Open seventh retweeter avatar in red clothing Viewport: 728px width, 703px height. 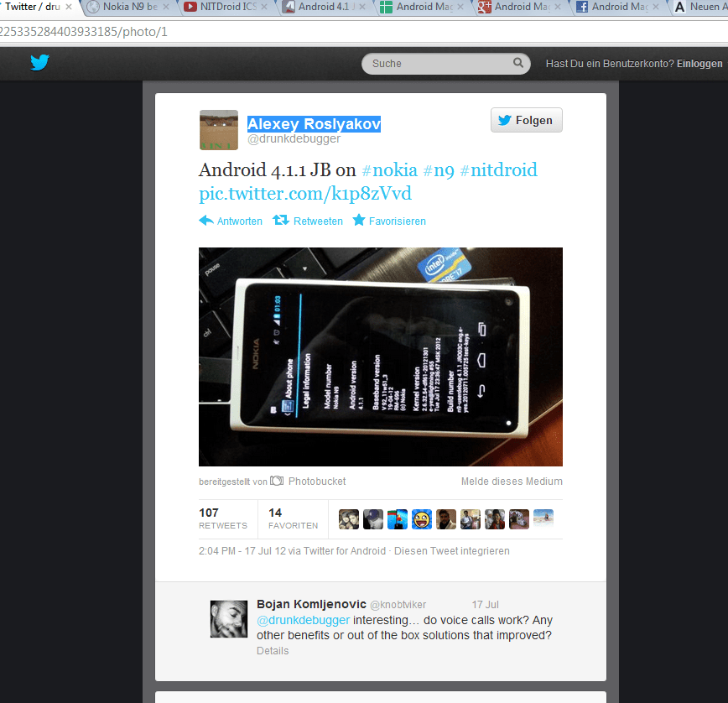(x=495, y=519)
